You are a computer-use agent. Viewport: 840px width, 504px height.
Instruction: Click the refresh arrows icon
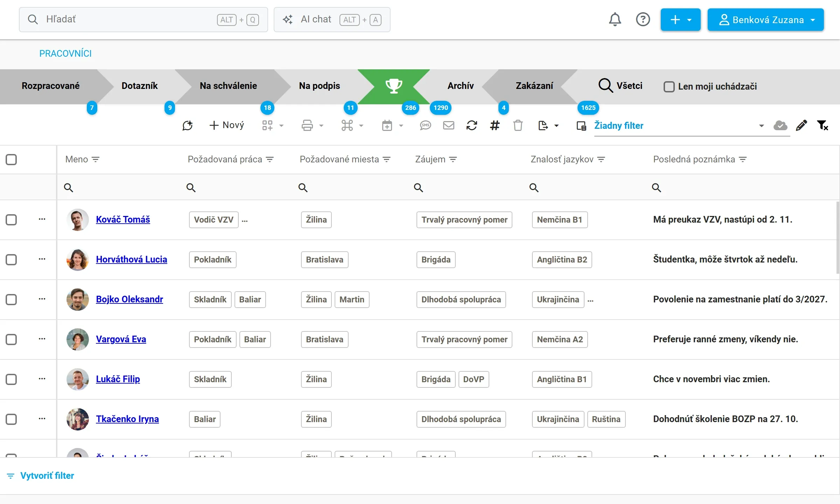click(x=471, y=125)
